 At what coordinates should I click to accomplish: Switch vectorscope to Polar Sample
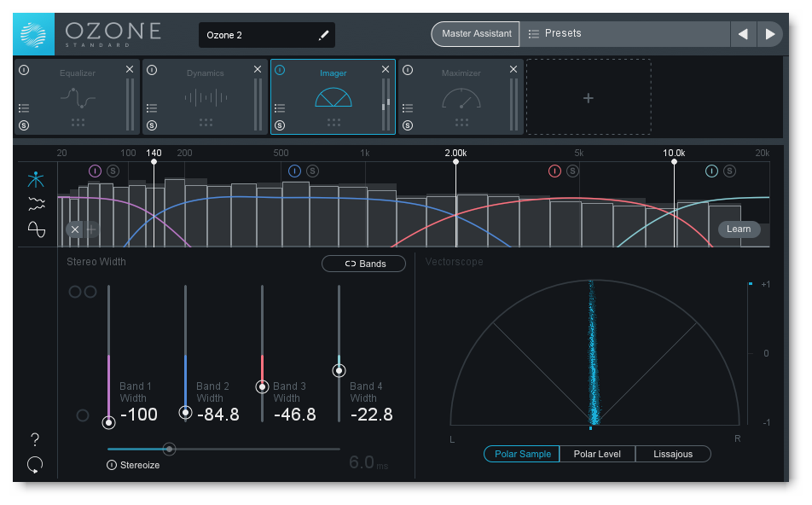coord(522,454)
